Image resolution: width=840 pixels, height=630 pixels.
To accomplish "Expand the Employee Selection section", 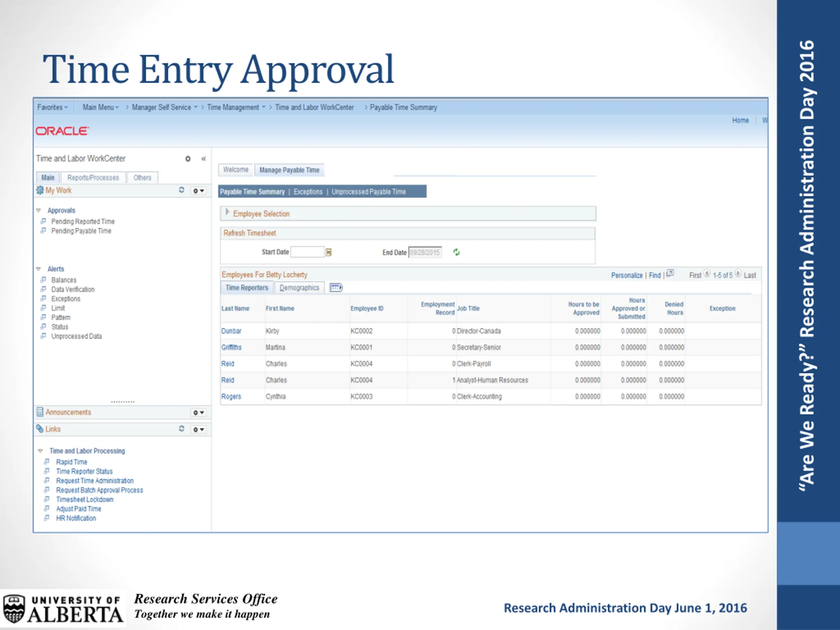I will pyautogui.click(x=227, y=212).
